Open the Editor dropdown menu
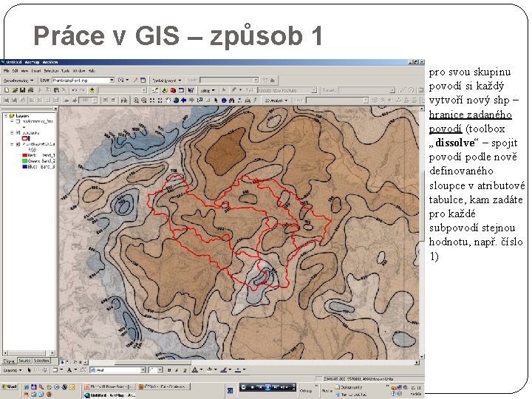 pos(208,90)
